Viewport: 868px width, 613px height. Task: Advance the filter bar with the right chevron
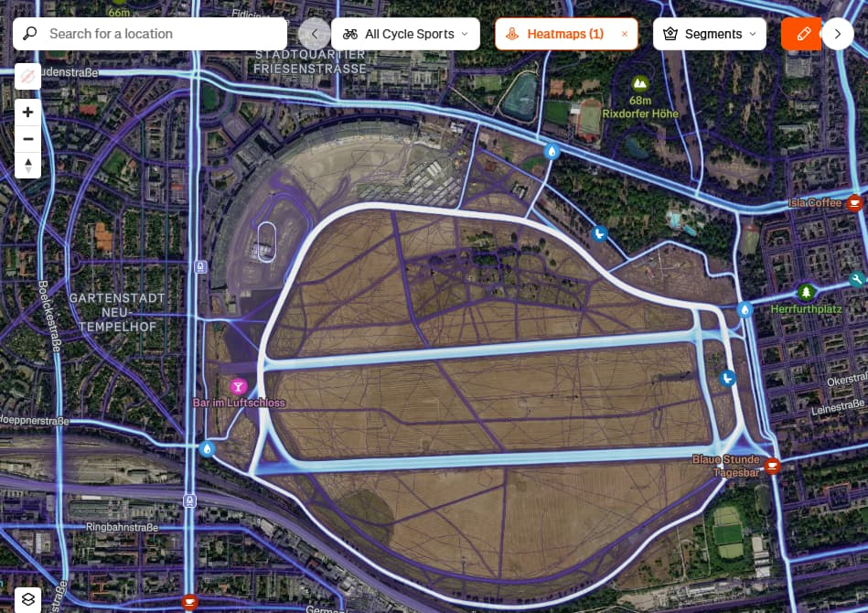pos(838,34)
